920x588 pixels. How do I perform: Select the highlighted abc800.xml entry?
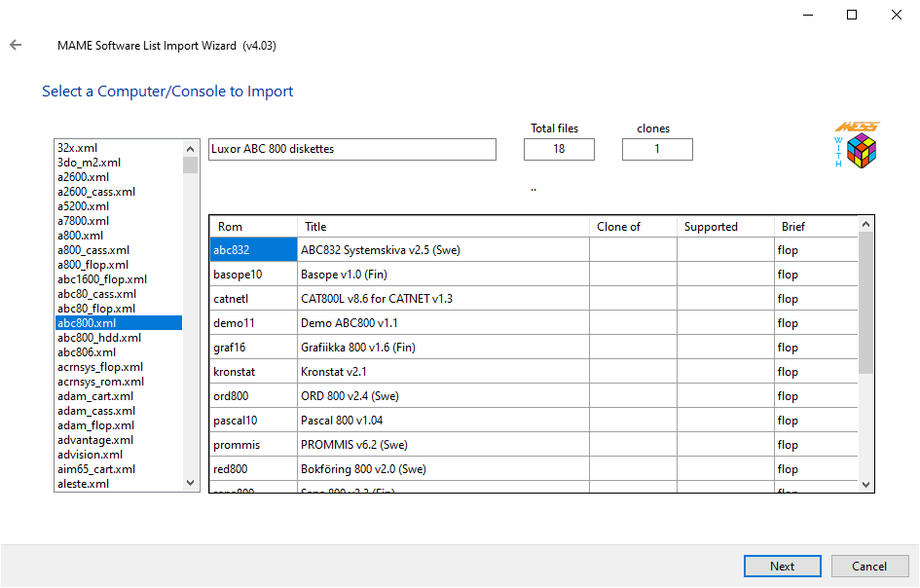tap(119, 323)
